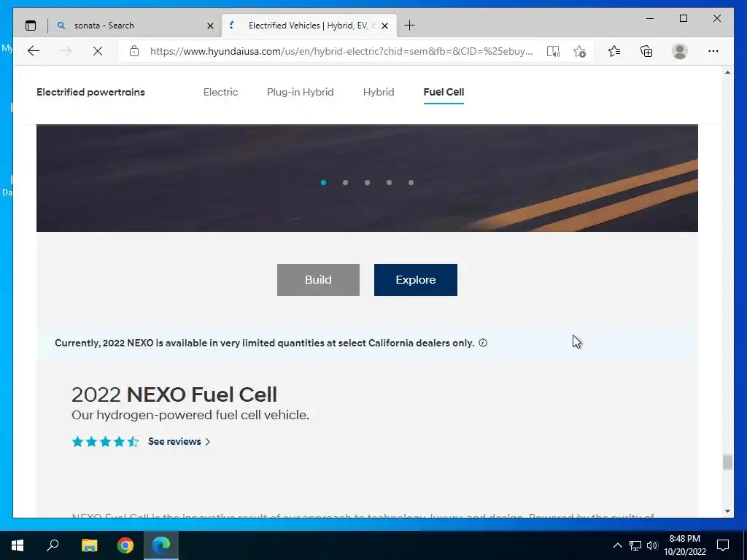Image resolution: width=747 pixels, height=560 pixels.
Task: Select the third carousel dot
Action: 368,182
